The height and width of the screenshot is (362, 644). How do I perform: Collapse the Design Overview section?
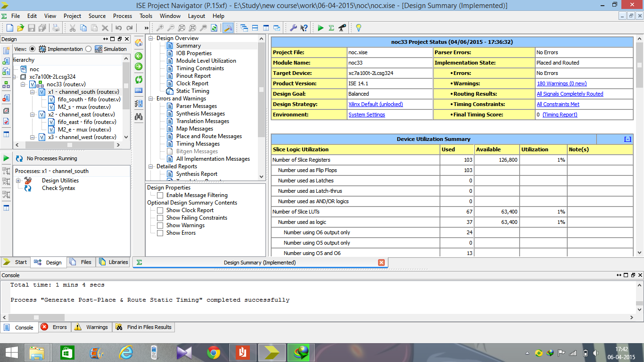point(151,38)
